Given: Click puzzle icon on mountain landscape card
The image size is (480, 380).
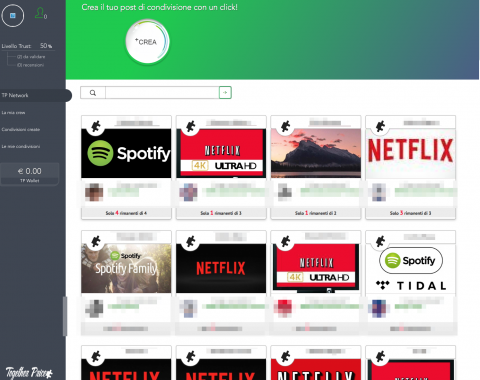Looking at the screenshot, I should pyautogui.click(x=285, y=126).
